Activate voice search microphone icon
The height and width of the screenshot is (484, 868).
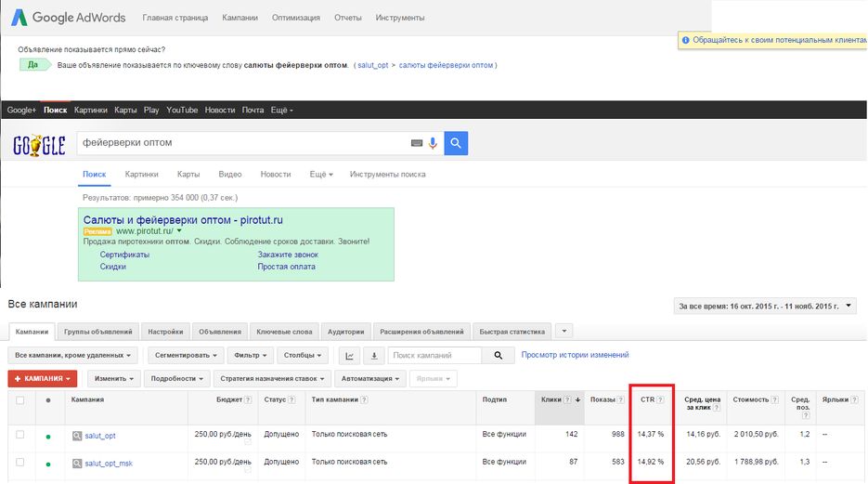(x=433, y=143)
